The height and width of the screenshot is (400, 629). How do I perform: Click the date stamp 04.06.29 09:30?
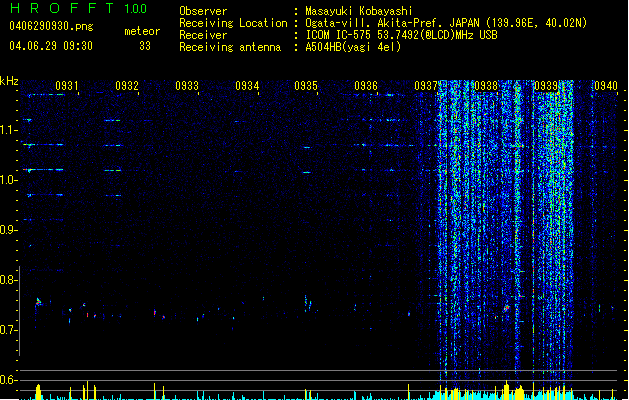51,46
